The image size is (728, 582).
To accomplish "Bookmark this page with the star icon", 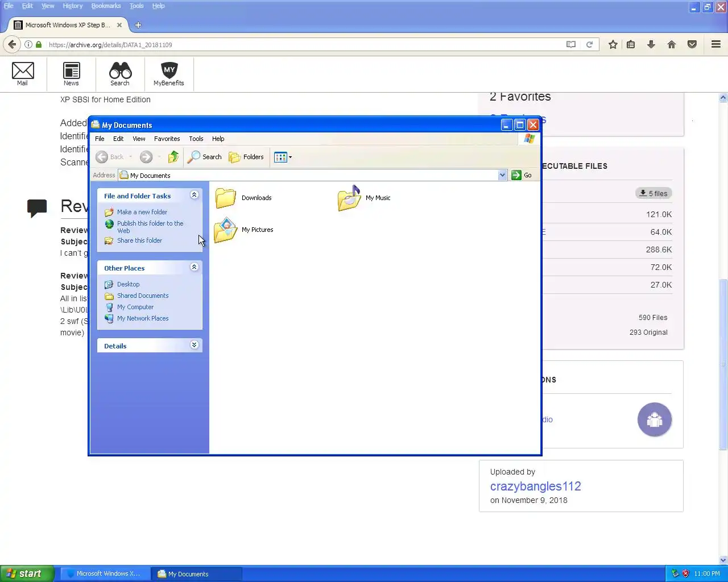I will (x=613, y=44).
